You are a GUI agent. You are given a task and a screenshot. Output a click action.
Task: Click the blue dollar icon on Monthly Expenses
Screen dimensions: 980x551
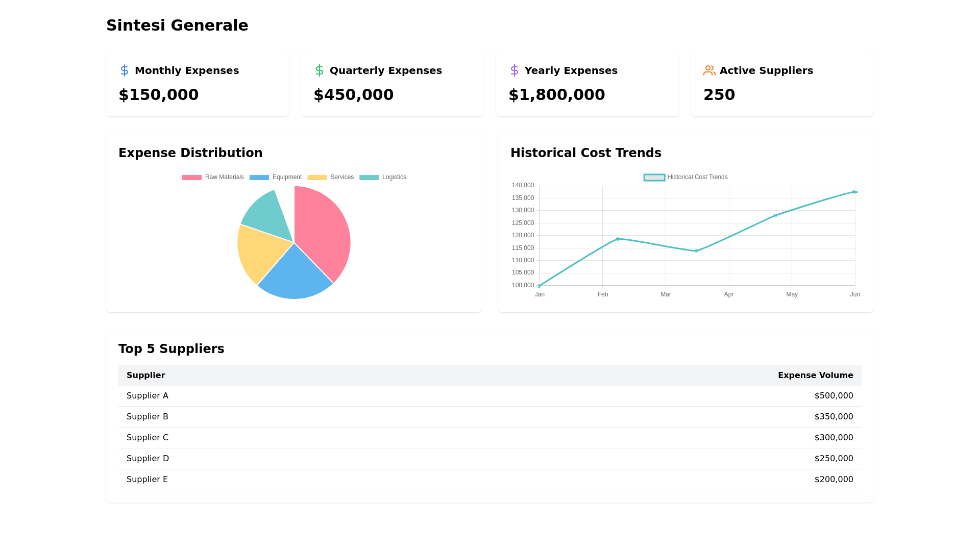[x=124, y=70]
